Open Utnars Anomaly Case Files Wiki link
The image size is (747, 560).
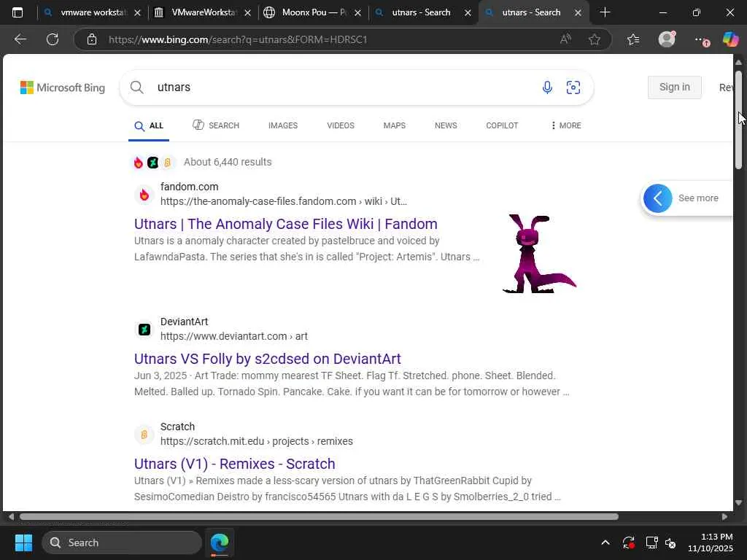[x=286, y=224]
